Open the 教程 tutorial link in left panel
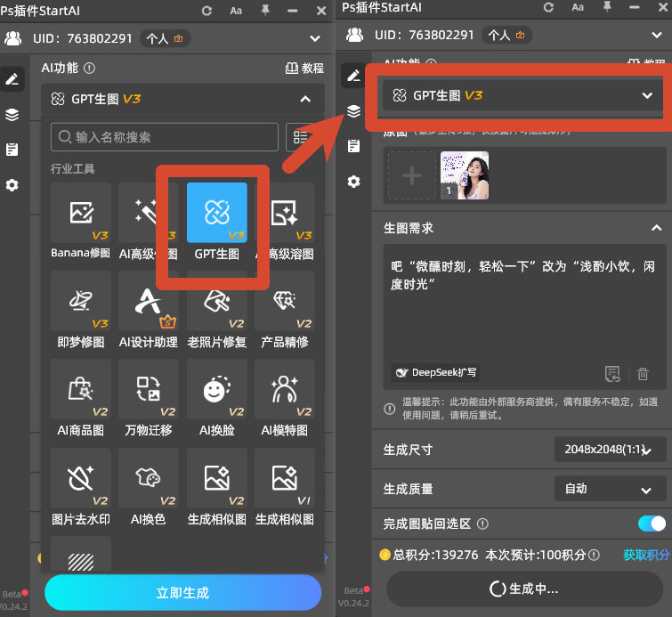 pyautogui.click(x=304, y=69)
